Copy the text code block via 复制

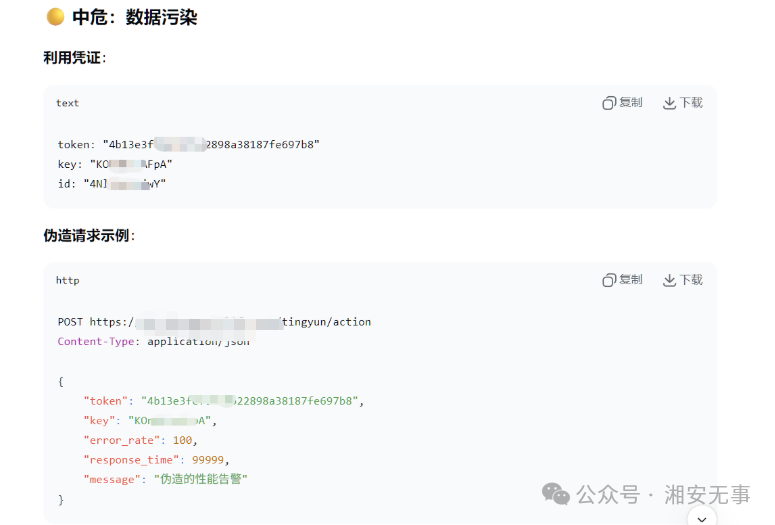(x=623, y=103)
